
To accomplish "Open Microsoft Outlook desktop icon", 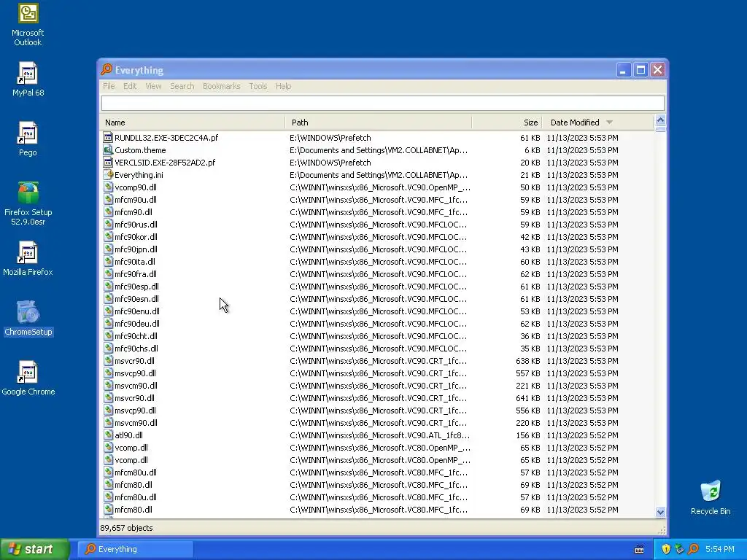I will pyautogui.click(x=28, y=25).
